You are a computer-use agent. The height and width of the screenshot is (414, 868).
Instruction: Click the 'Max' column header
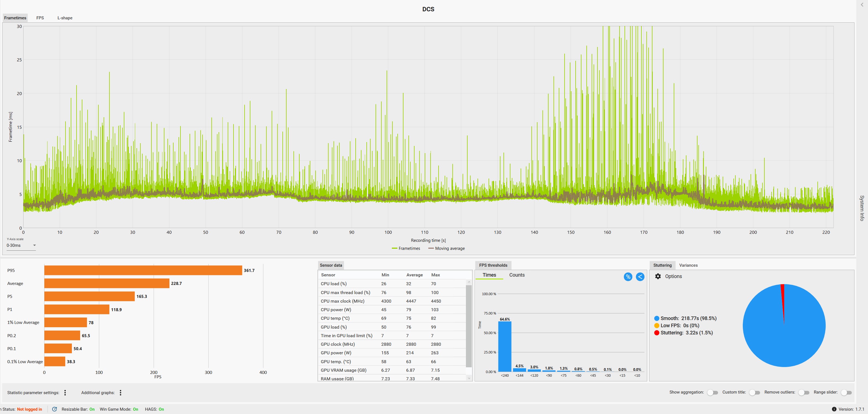(435, 275)
